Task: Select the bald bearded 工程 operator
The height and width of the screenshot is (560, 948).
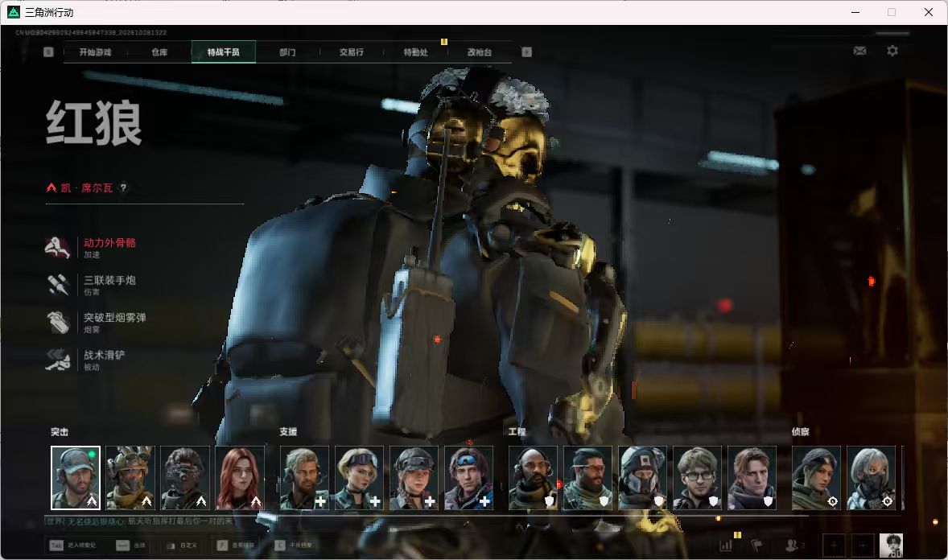Action: point(533,478)
